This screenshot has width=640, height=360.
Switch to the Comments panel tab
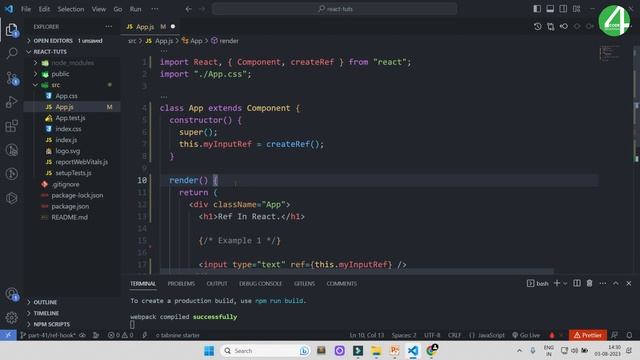pos(342,284)
